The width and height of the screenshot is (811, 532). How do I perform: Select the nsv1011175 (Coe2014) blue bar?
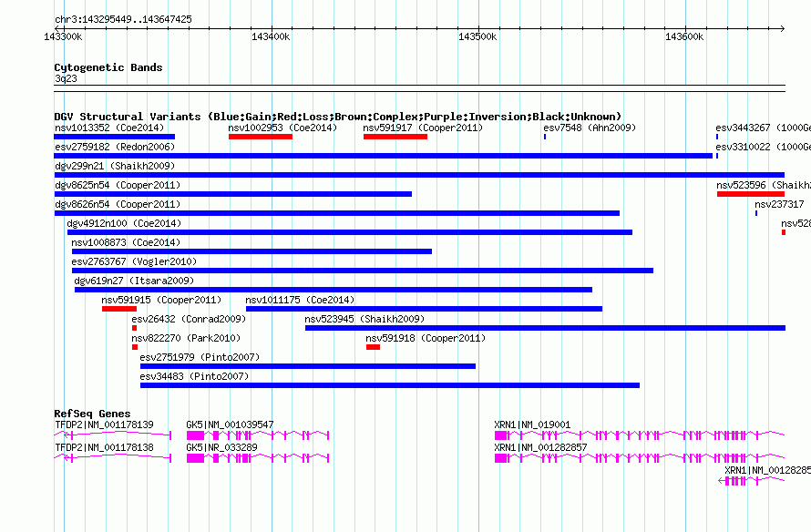click(424, 309)
